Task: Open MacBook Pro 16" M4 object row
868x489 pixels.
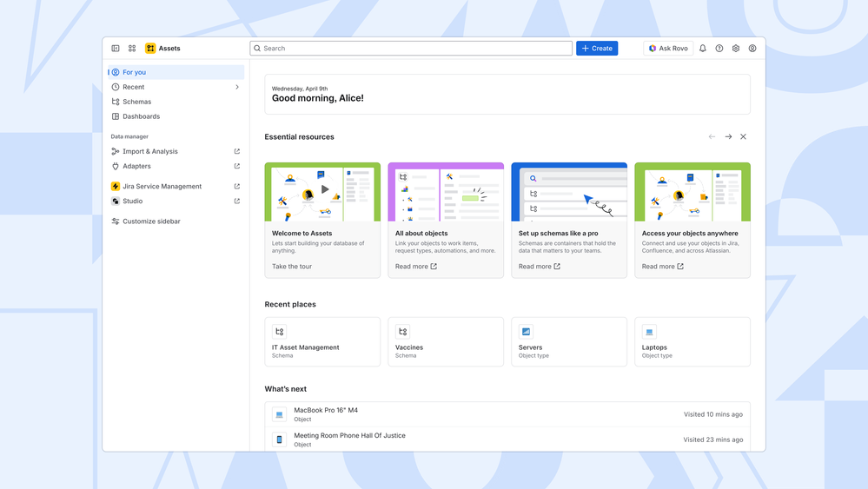Action: 507,414
